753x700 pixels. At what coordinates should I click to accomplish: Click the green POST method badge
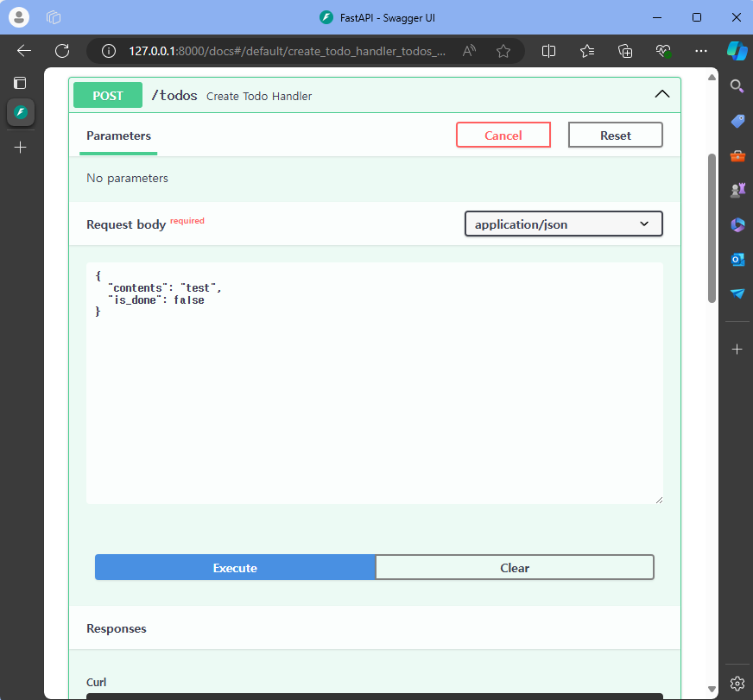[x=108, y=95]
